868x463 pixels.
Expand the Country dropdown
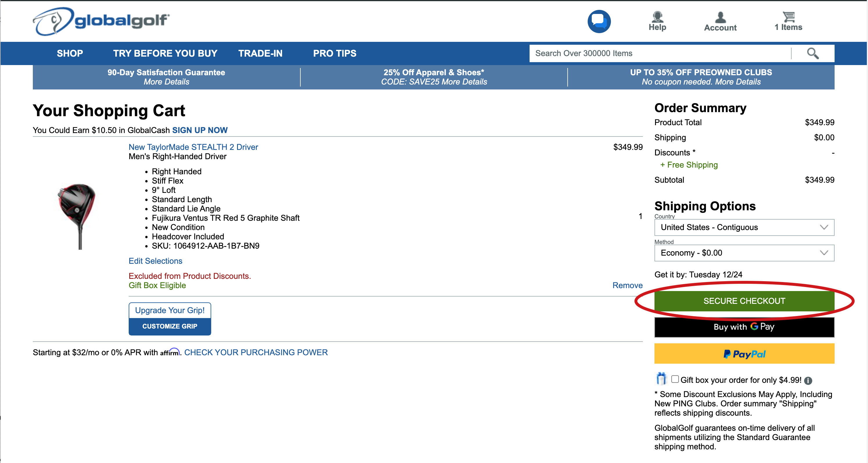click(744, 227)
